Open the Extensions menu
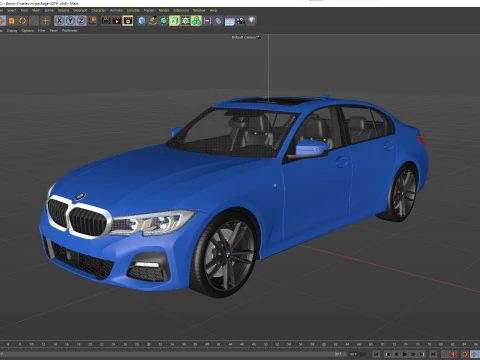This screenshot has height=360, width=480. point(181,11)
